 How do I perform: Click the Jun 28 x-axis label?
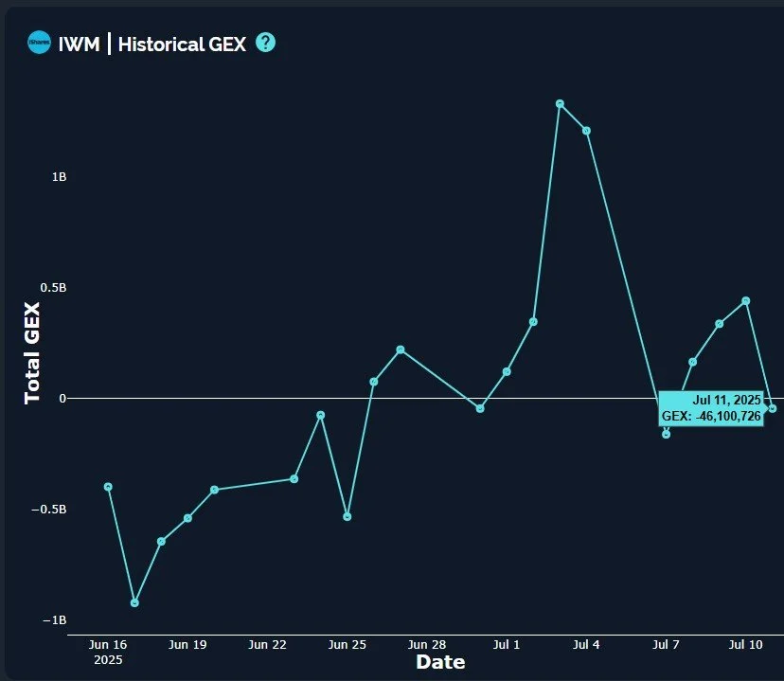427,644
